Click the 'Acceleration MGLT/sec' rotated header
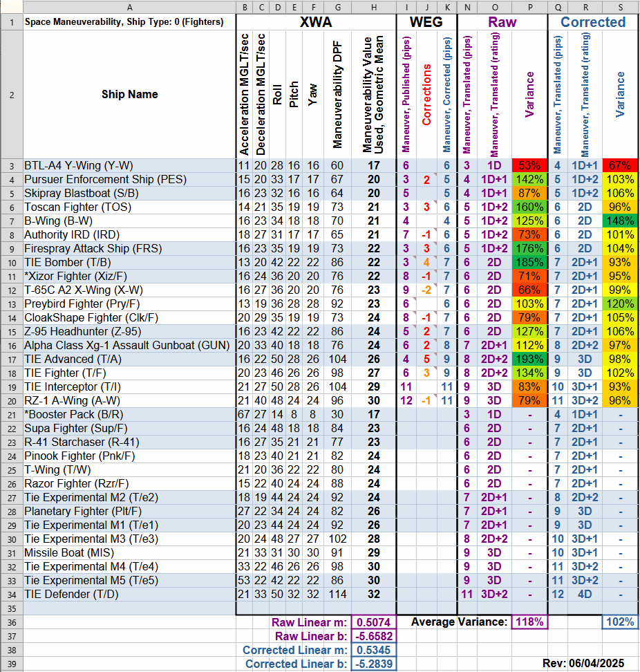 (244, 94)
